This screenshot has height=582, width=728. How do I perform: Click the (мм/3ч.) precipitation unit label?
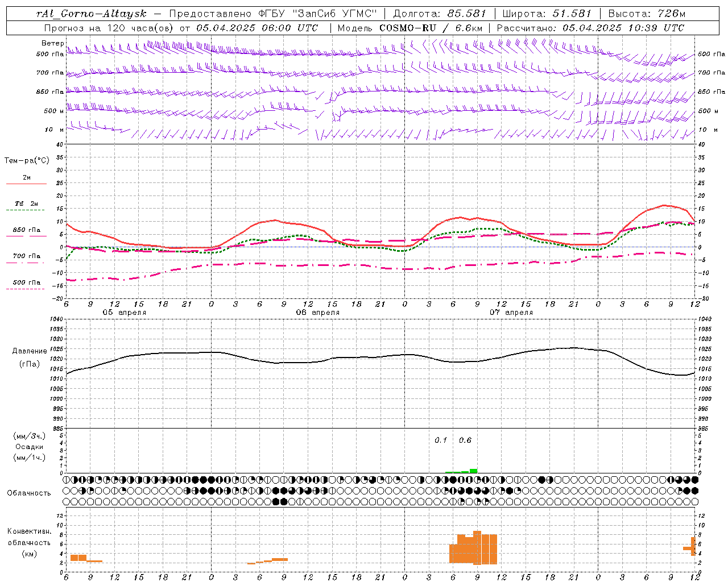(30, 436)
